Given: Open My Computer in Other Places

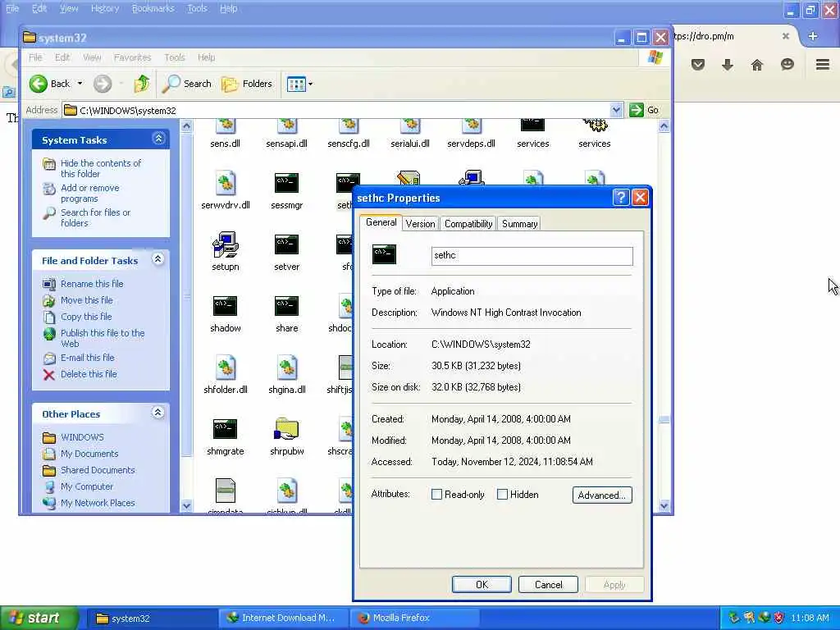Looking at the screenshot, I should coord(87,486).
